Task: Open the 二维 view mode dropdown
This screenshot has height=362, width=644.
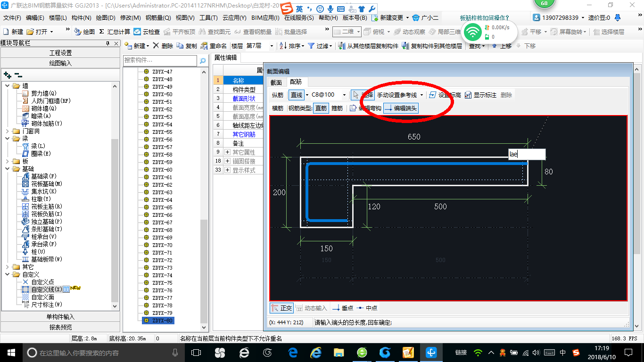Action: point(358,32)
